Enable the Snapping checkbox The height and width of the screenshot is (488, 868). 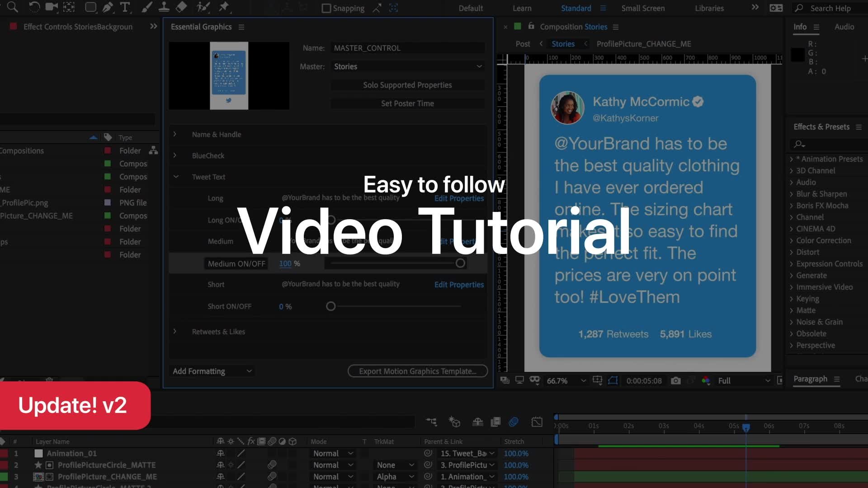[x=326, y=8]
